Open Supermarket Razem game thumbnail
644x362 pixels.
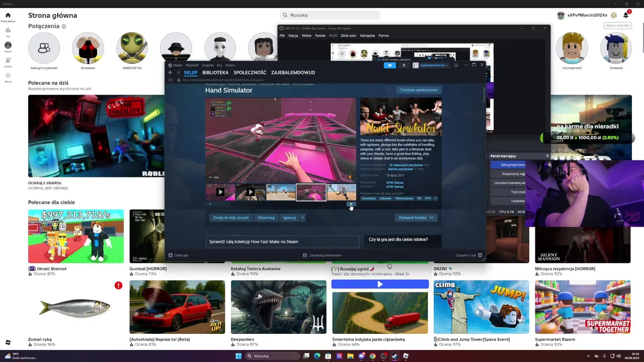tap(583, 307)
